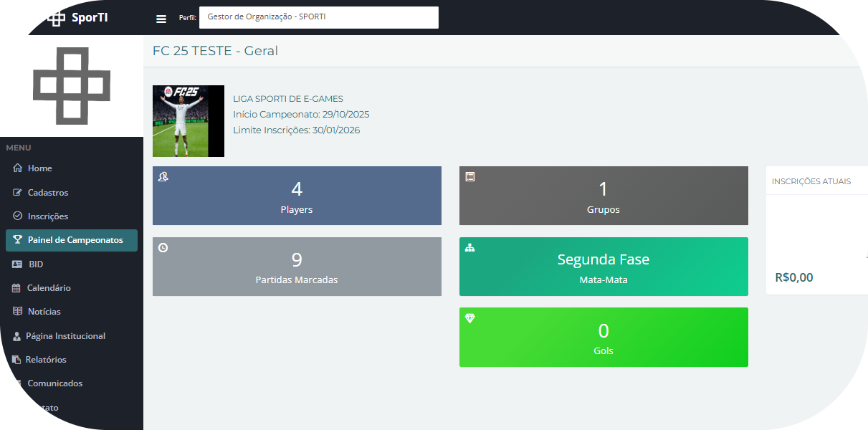Open Comunicados in the sidebar menu
This screenshot has width=868, height=430.
click(54, 383)
